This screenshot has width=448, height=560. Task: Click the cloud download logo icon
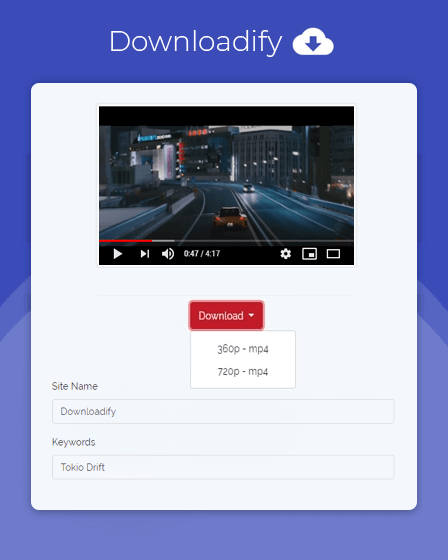pos(313,42)
